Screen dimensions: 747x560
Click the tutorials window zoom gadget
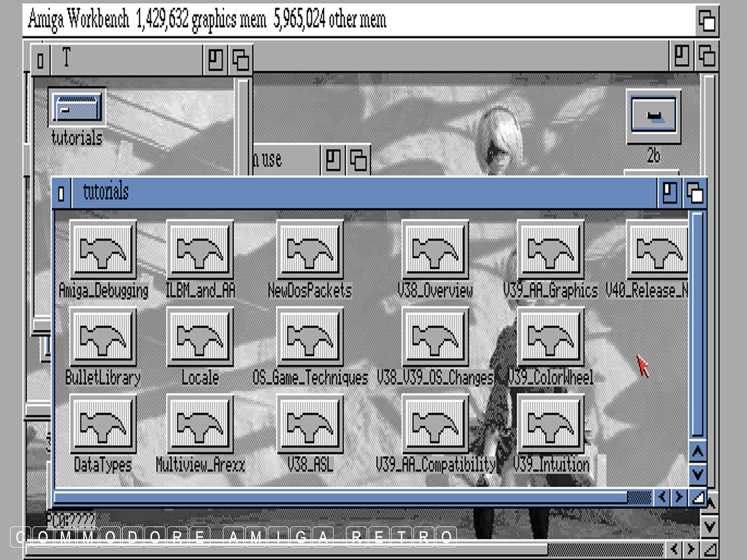pyautogui.click(x=669, y=193)
